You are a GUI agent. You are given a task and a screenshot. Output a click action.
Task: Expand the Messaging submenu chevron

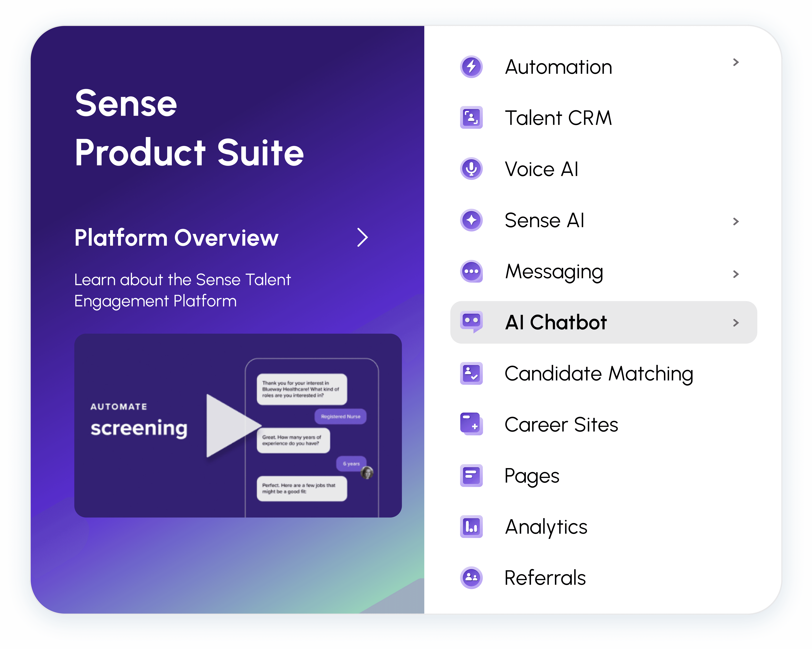[x=736, y=274]
